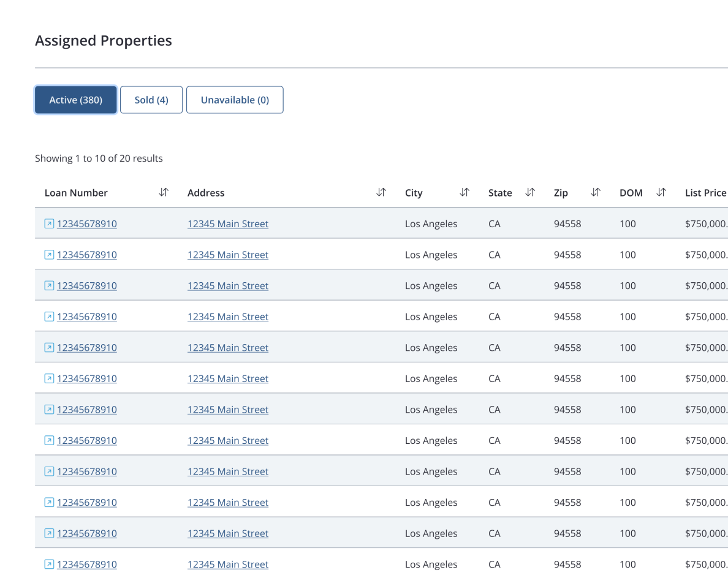Screen dimensions: 728x578
Task: Open external-link icon in first table row
Action: click(x=49, y=223)
